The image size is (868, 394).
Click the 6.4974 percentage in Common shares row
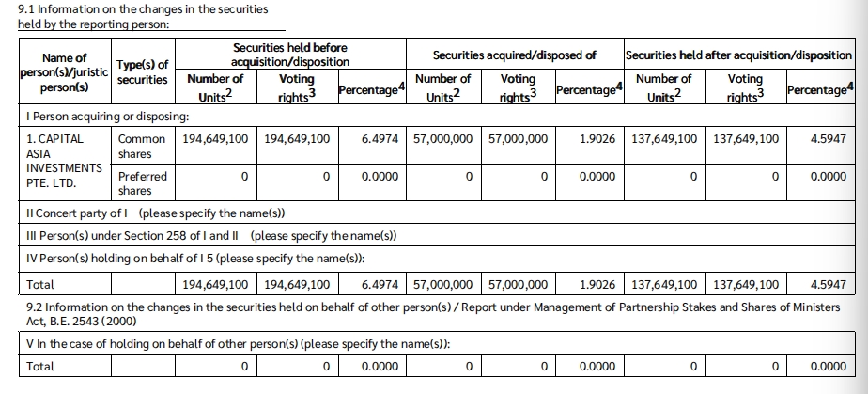click(x=380, y=138)
